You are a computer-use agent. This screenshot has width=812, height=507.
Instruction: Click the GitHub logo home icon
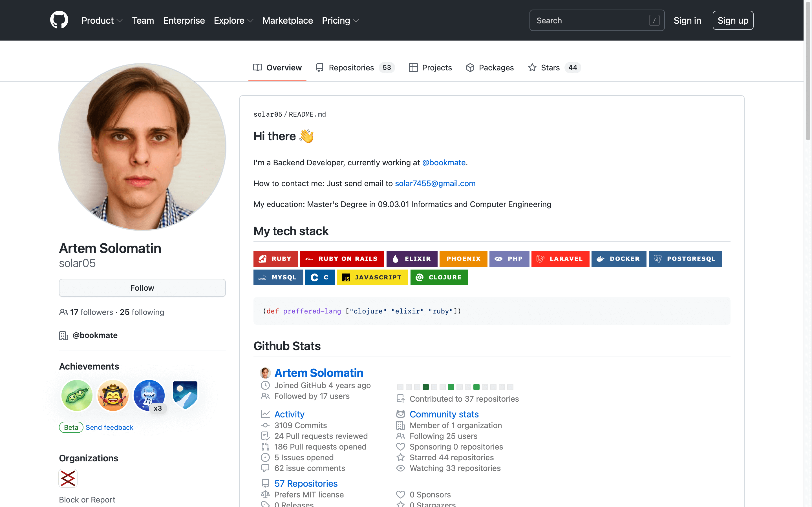[x=59, y=20]
